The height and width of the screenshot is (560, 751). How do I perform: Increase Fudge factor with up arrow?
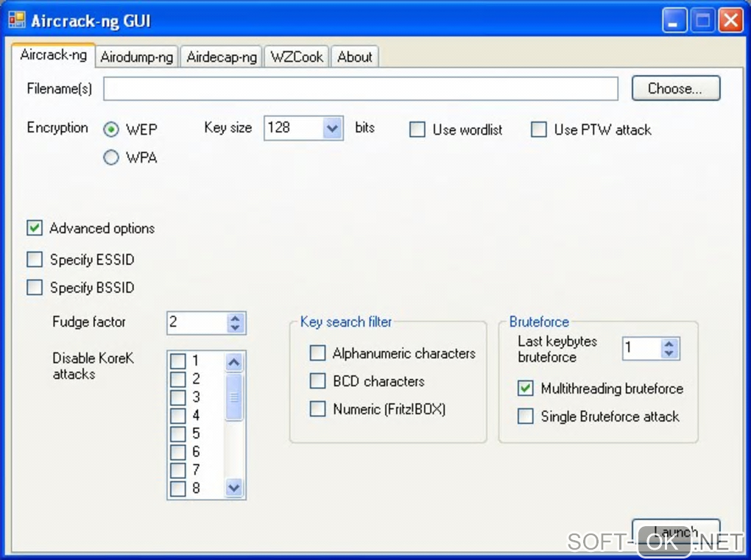235,318
